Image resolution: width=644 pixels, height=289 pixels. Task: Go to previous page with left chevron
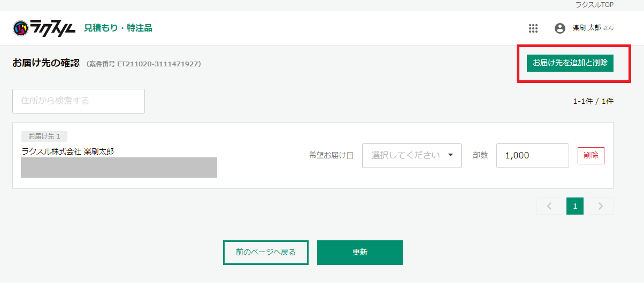pyautogui.click(x=549, y=206)
